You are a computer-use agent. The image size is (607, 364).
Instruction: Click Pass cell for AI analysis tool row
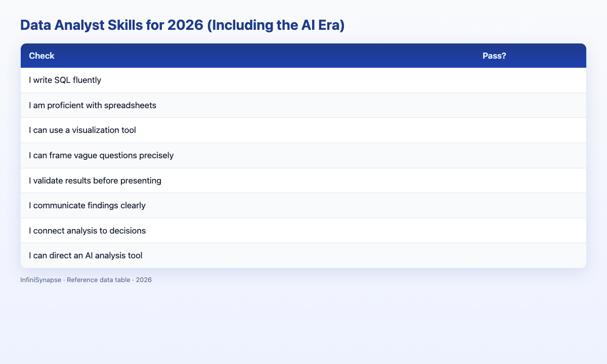pyautogui.click(x=530, y=256)
